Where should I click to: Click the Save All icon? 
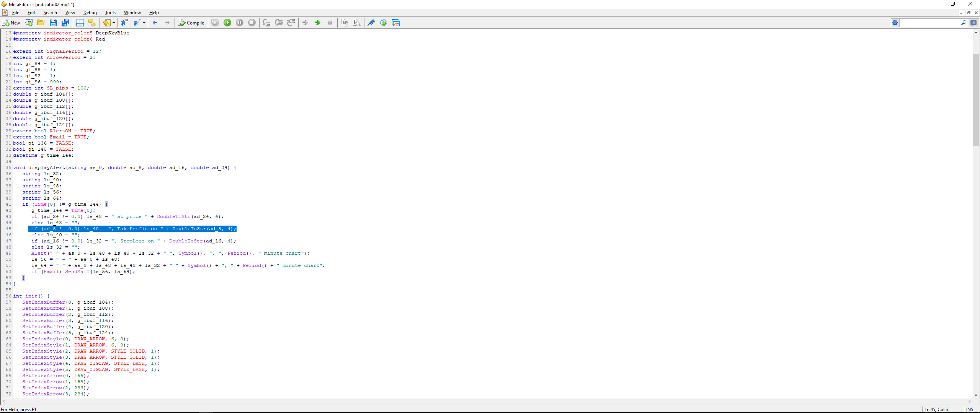[x=65, y=23]
